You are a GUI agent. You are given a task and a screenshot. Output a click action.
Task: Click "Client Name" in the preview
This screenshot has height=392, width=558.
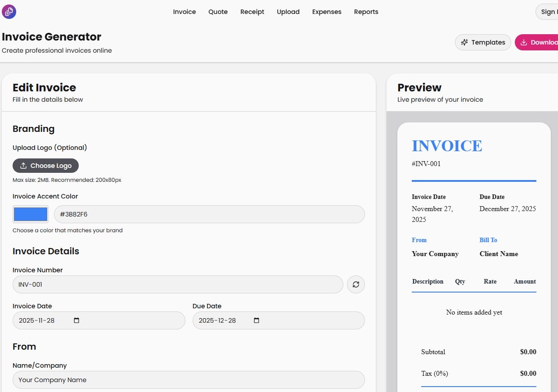click(x=499, y=254)
